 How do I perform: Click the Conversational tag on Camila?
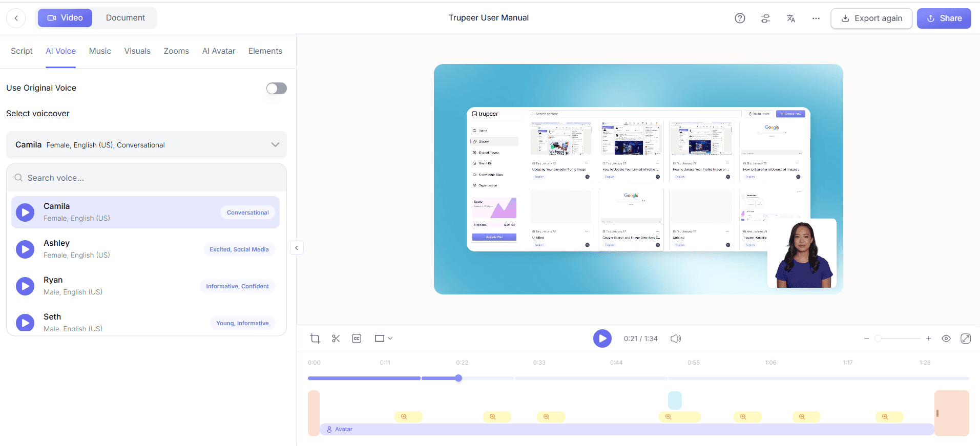pos(247,213)
